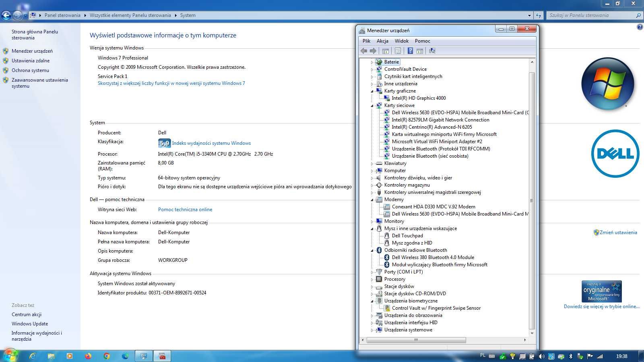The width and height of the screenshot is (644, 362).
Task: Collapse the Karty sieciowe category
Action: coord(372,106)
